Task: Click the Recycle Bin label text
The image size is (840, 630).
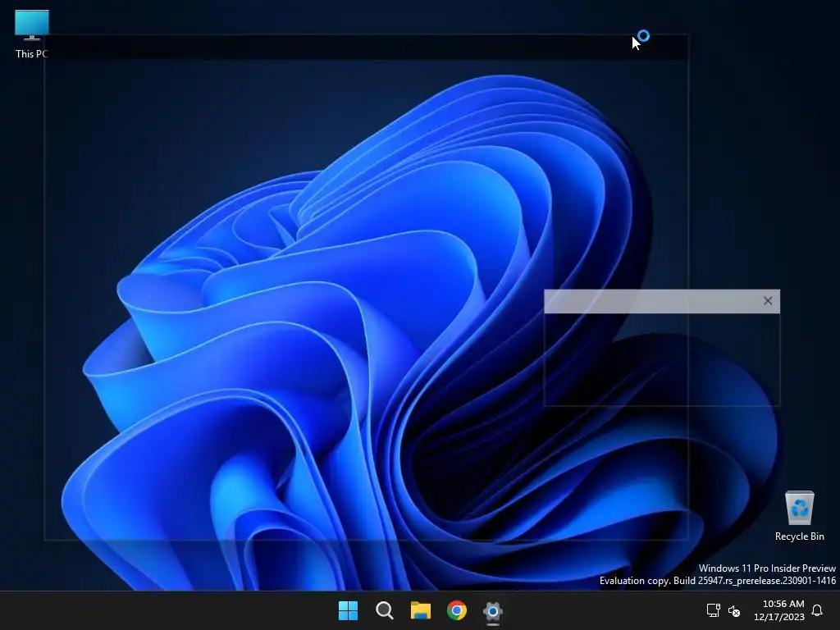Action: 799,536
